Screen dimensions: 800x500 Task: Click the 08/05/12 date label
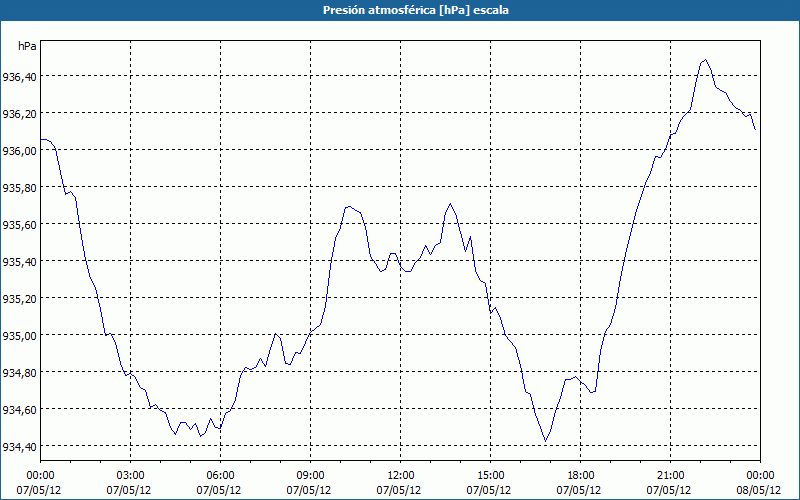(759, 490)
